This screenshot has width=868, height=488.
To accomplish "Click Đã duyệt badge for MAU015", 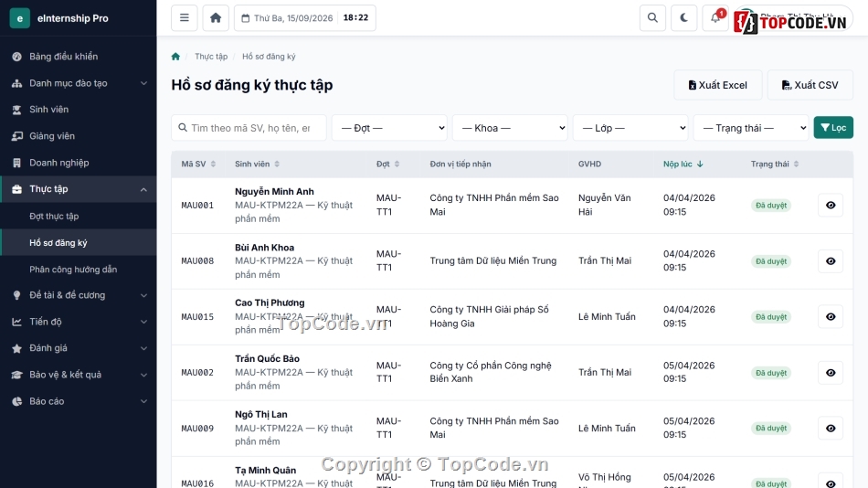I will (x=771, y=317).
